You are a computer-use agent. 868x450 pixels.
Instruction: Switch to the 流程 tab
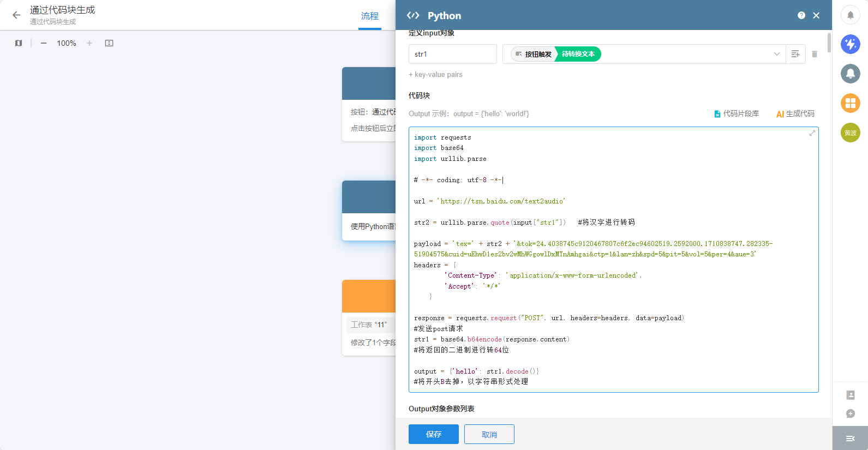coord(369,16)
